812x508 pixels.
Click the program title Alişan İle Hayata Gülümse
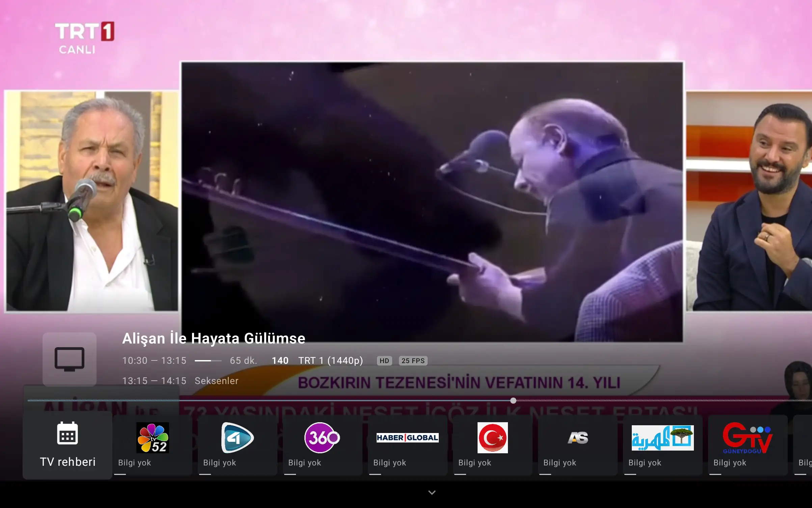[x=214, y=338]
